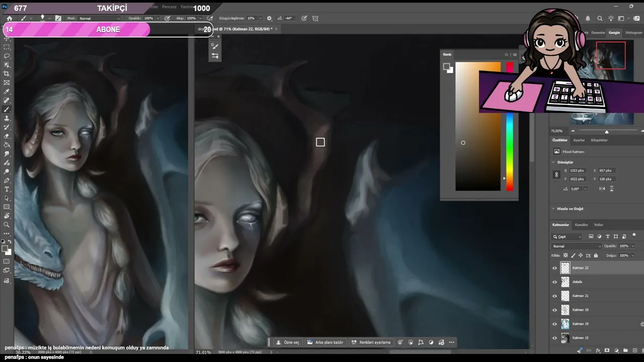Image resolution: width=644 pixels, height=362 pixels.
Task: Close the document tab
Action: [276, 29]
